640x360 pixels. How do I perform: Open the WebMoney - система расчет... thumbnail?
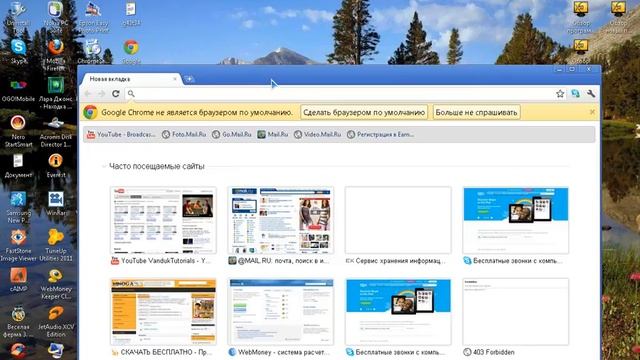280,312
